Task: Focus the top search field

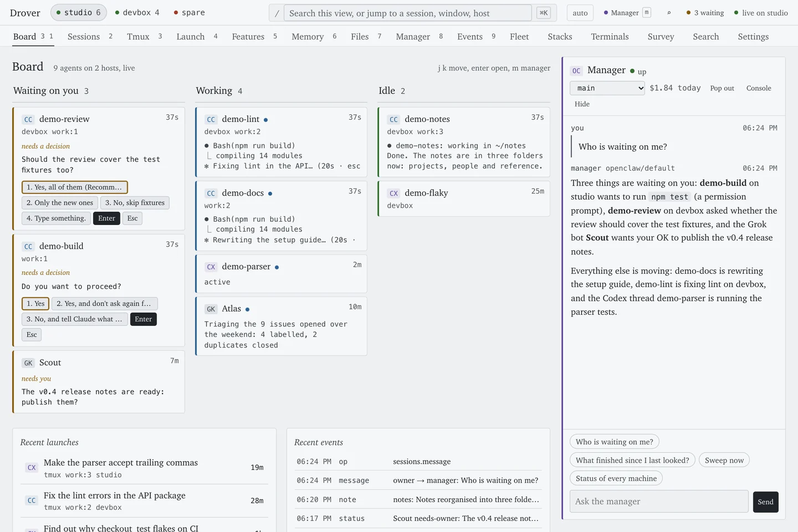Action: pyautogui.click(x=407, y=13)
